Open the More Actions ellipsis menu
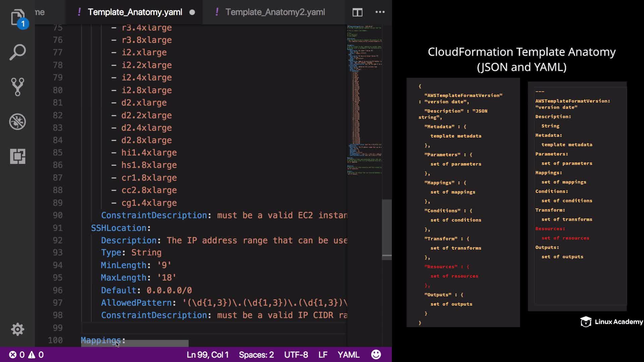644x362 pixels. 380,12
